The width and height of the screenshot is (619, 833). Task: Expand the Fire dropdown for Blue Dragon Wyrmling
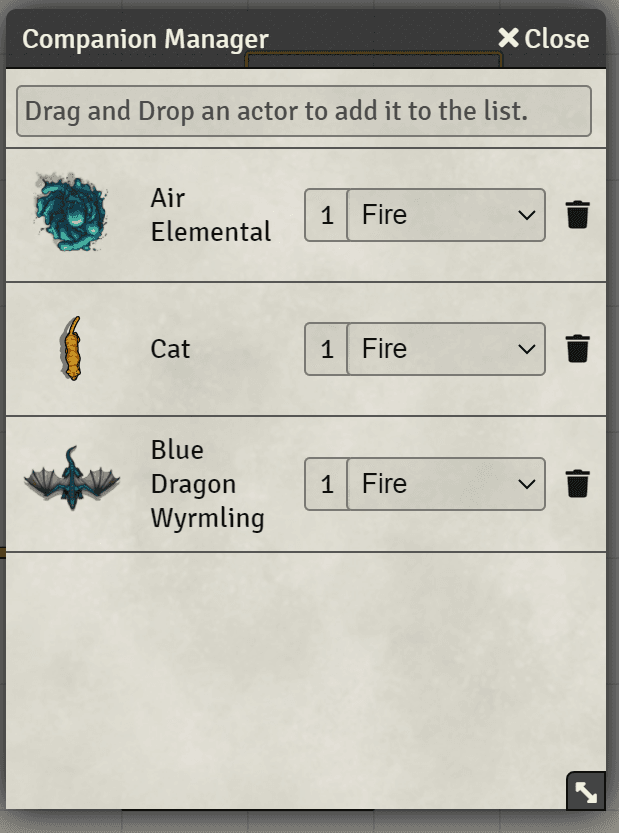(x=446, y=483)
